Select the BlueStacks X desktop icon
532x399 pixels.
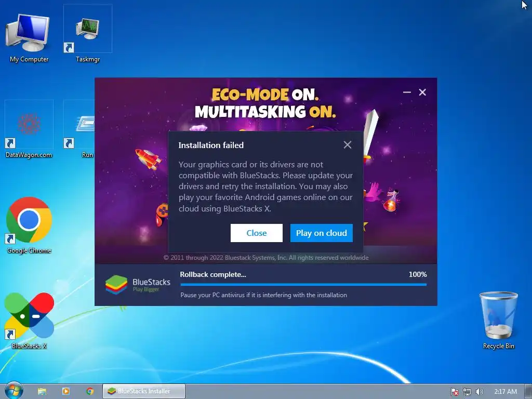click(x=29, y=321)
